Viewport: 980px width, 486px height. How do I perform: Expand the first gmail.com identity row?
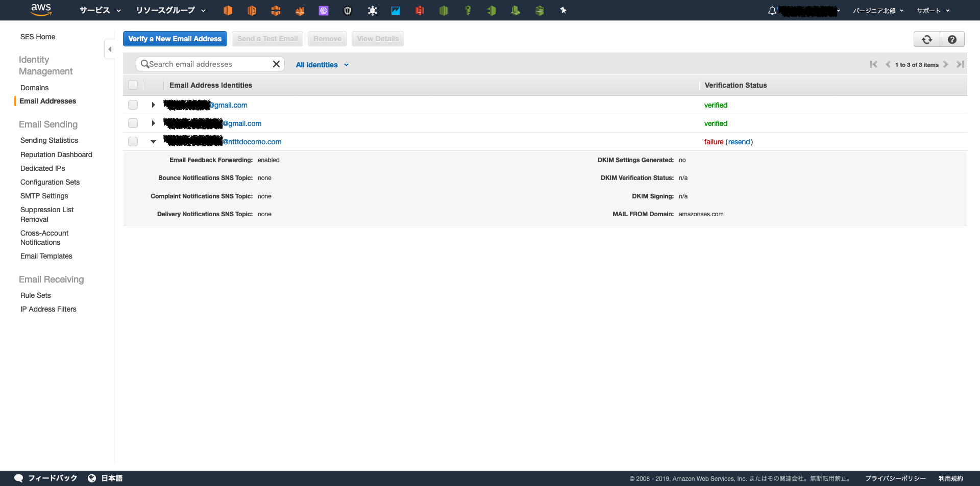pos(153,105)
